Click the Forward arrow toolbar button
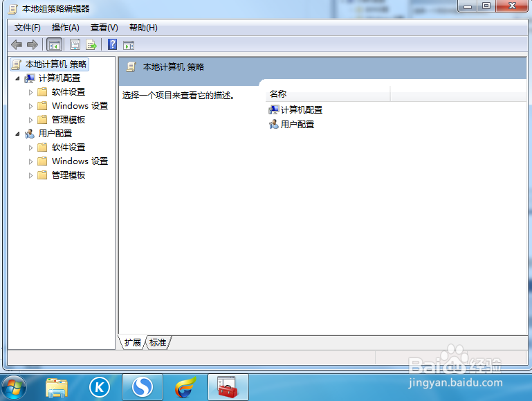Image resolution: width=532 pixels, height=401 pixels. pos(33,44)
